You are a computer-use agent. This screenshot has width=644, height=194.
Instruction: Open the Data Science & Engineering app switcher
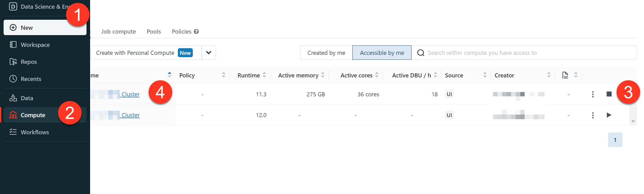[39, 6]
